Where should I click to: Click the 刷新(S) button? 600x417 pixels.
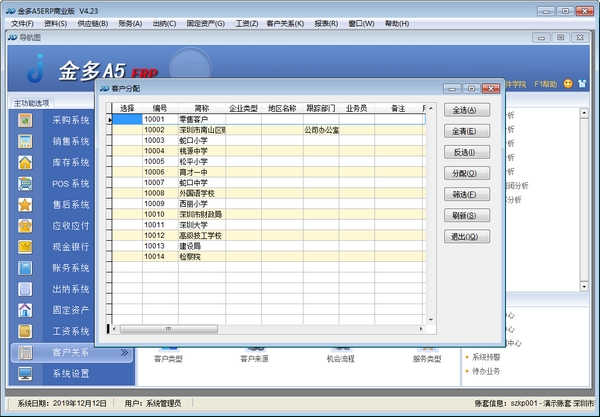(x=467, y=215)
